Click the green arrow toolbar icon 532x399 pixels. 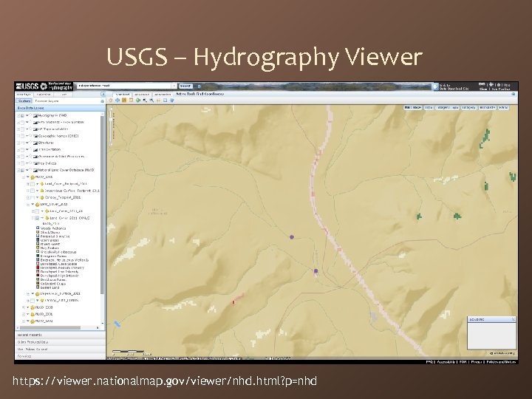click(138, 100)
